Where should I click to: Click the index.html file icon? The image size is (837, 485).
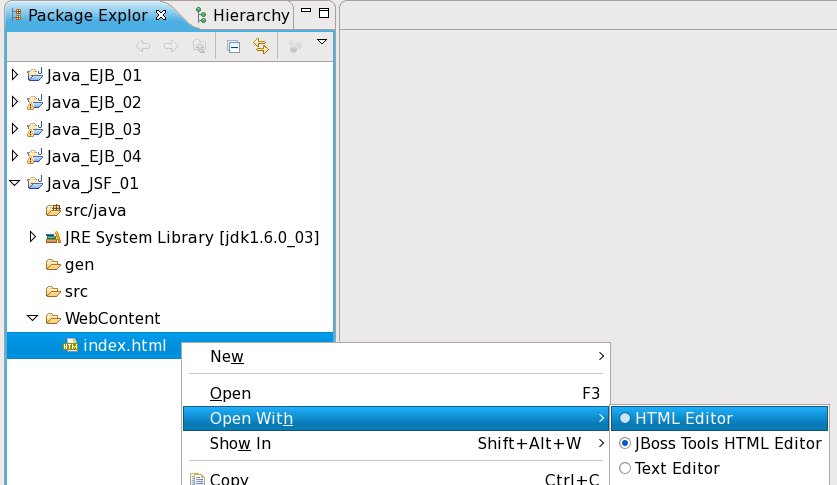[71, 346]
